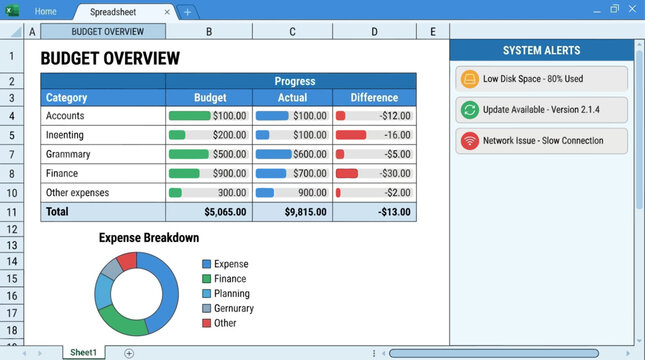Click the BUDGET OVERVIEW title cell
Viewport: 645px width, 360px height.
click(110, 58)
